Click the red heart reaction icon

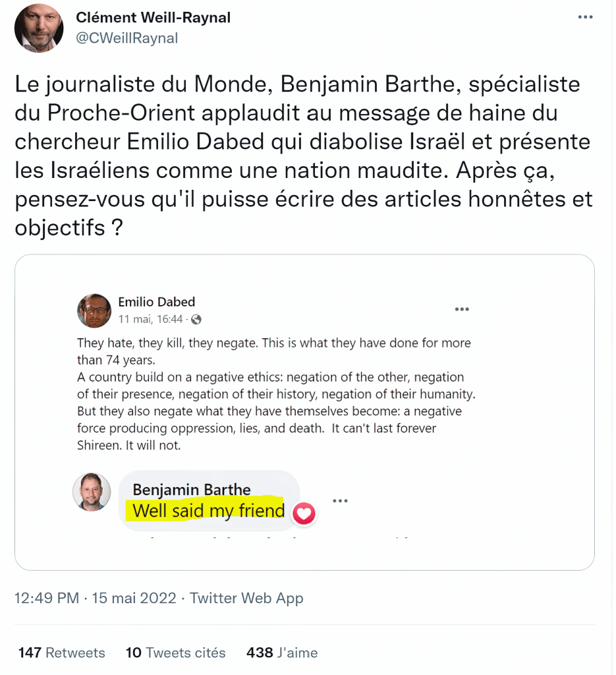point(303,514)
